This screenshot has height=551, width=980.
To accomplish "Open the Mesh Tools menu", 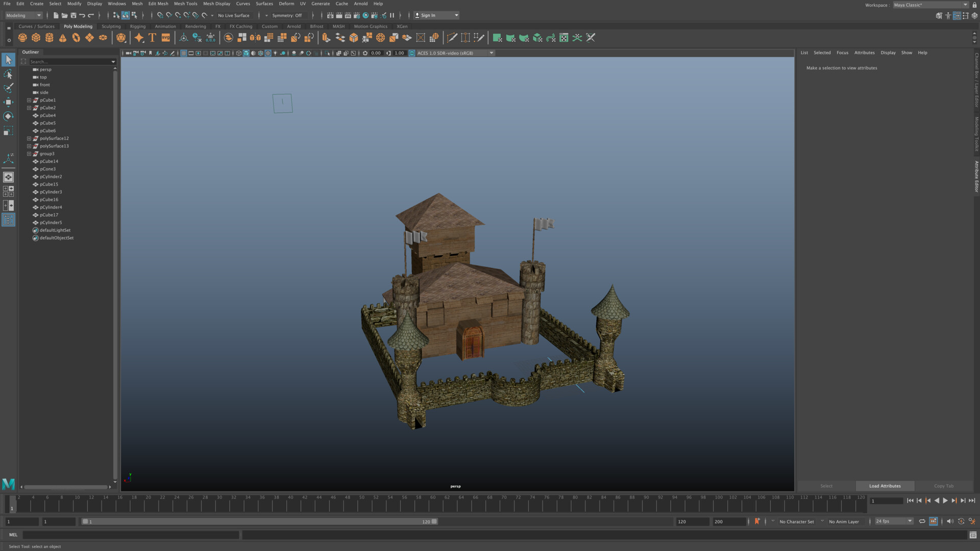I will 185,4.
